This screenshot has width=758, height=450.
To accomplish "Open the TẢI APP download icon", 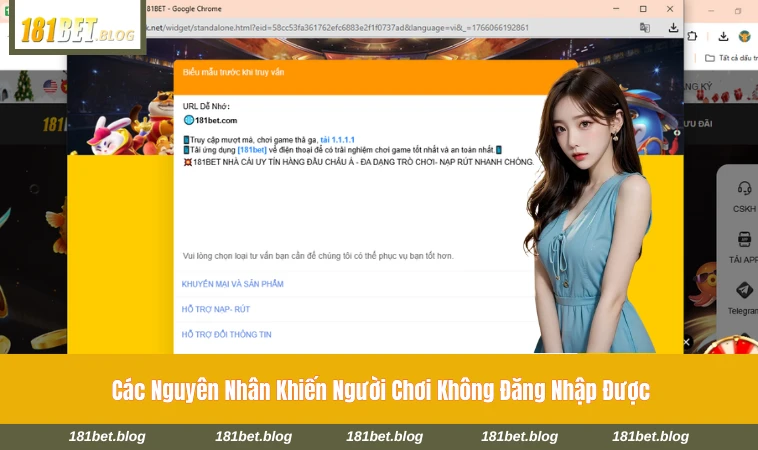I will 744,239.
